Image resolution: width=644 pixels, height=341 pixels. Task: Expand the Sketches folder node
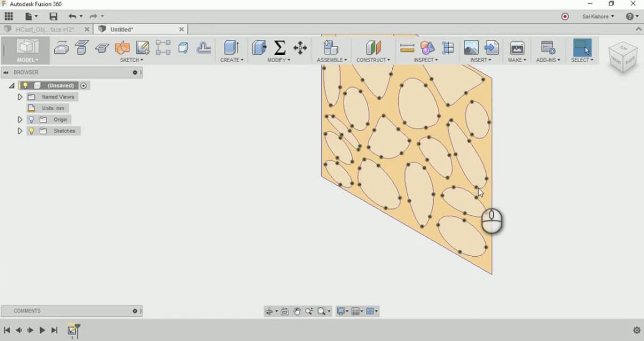[20, 131]
